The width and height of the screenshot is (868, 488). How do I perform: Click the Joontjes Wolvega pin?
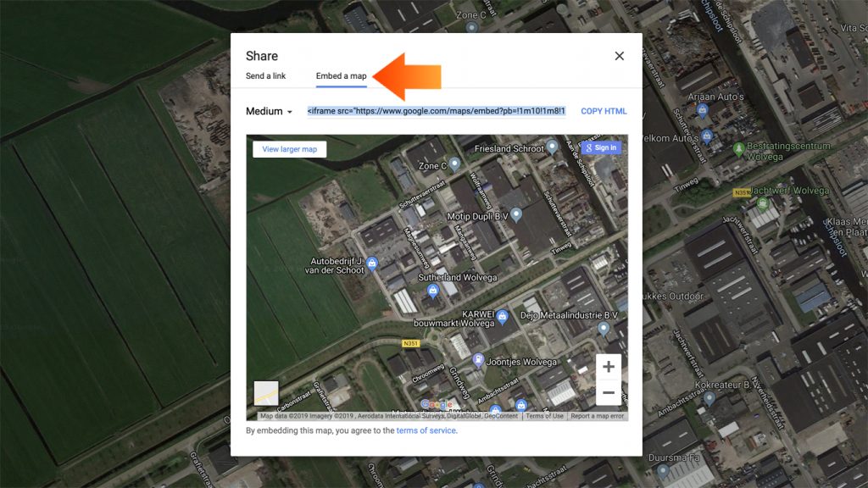[478, 361]
